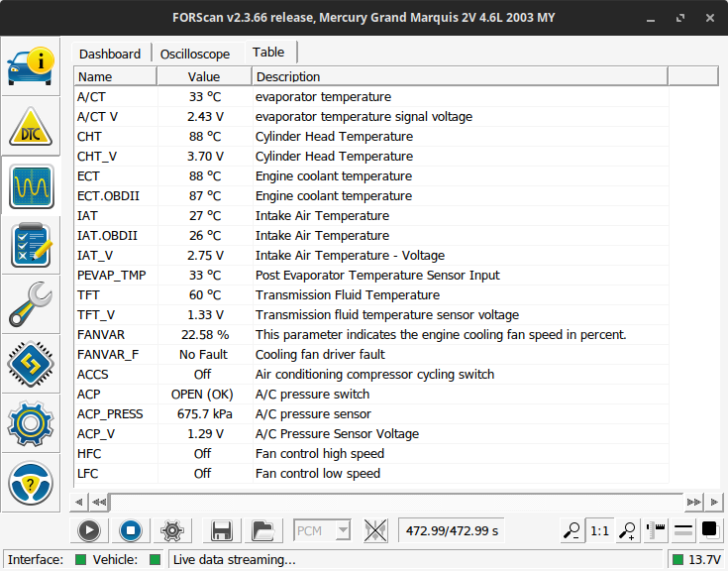This screenshot has width=728, height=571.
Task: Select the oscilloscope live data section
Action: [31, 186]
